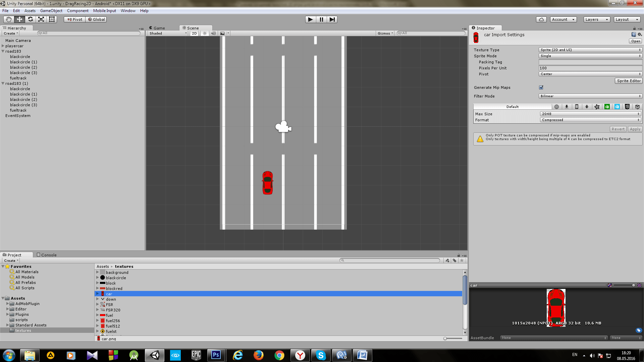Open the Cloud services icon

541,19
